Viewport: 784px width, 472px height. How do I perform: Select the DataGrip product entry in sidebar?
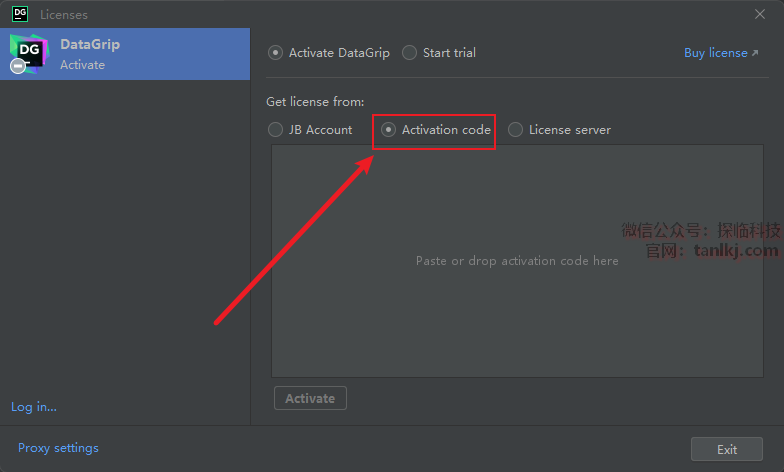click(x=125, y=54)
